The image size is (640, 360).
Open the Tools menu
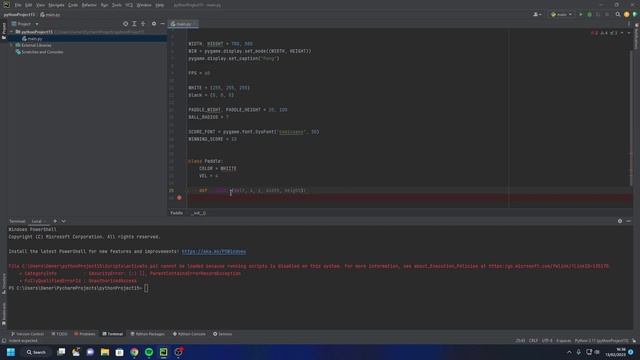[117, 5]
